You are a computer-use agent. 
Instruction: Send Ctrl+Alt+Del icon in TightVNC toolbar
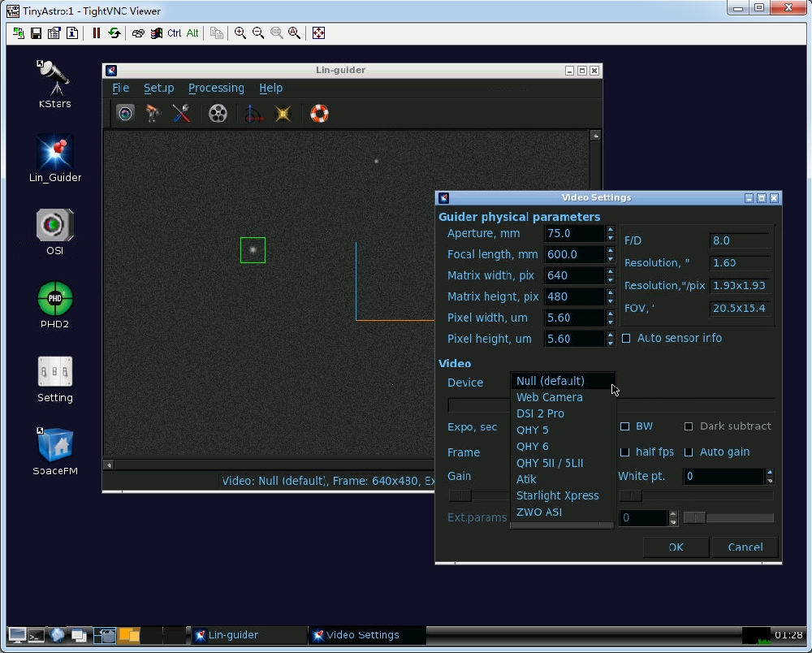(156, 33)
